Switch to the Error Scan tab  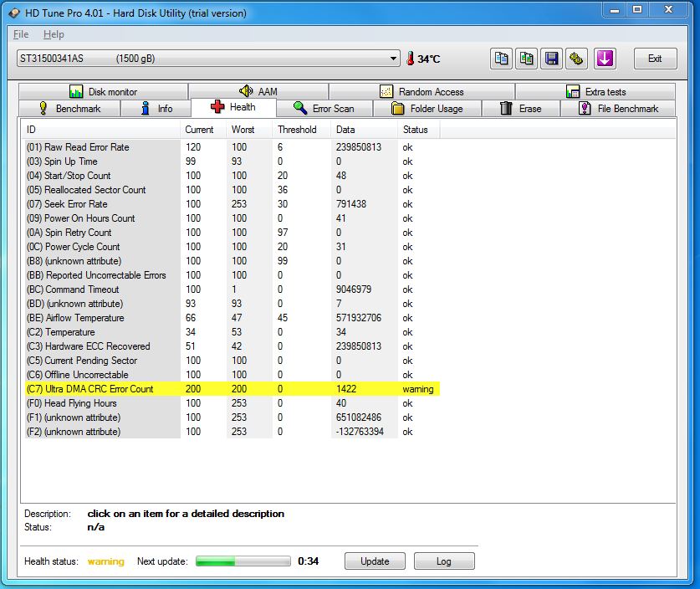[324, 109]
